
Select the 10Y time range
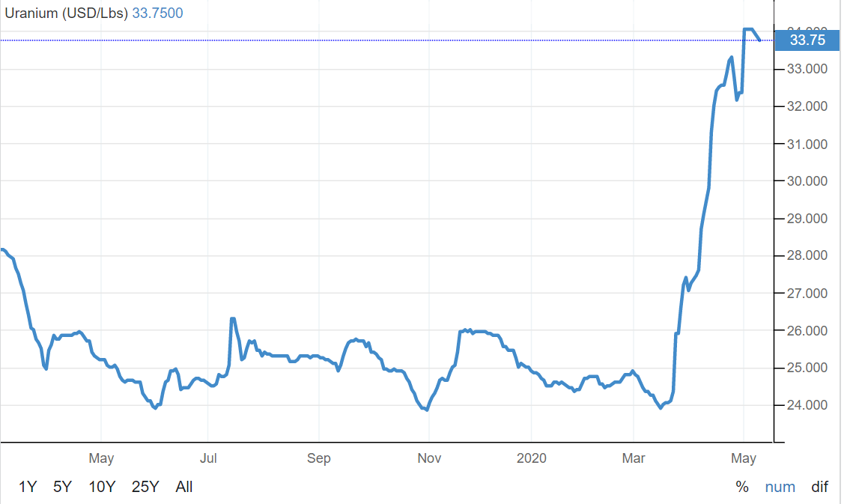[102, 487]
